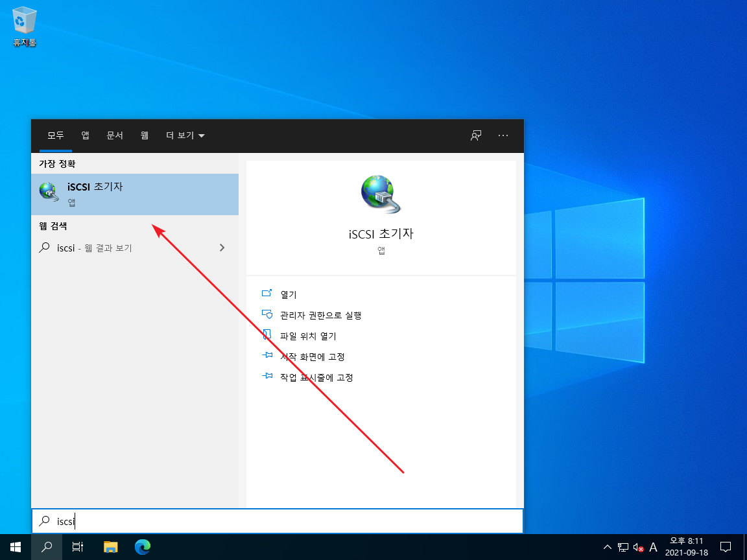Choose 작업 표시줄에 고정
The image size is (747, 560).
317,378
